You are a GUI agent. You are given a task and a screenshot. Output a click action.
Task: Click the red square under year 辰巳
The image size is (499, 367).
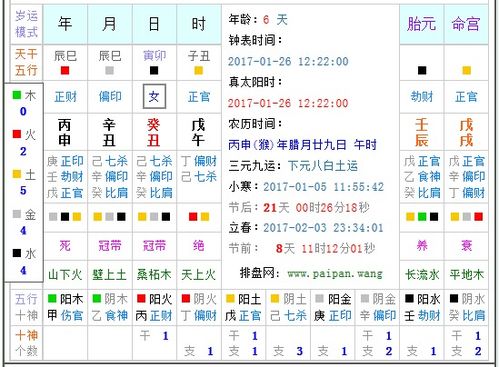click(65, 71)
